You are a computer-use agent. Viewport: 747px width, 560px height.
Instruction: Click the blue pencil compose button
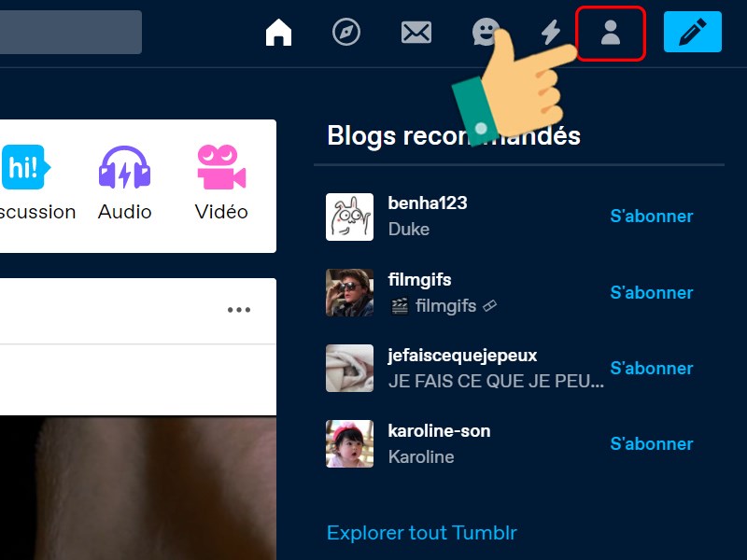pos(693,32)
